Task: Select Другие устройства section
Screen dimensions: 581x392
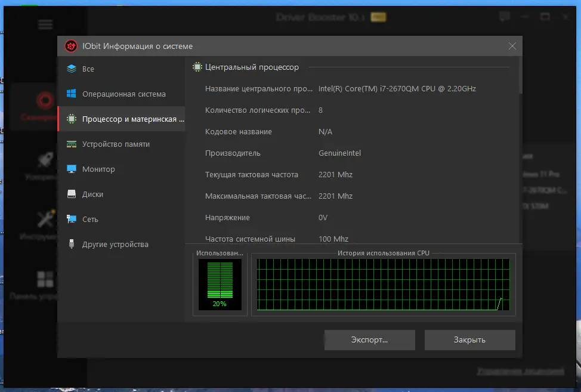Action: 121,244
